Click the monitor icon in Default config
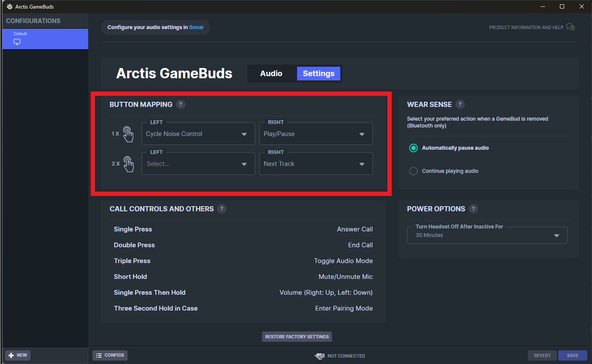Viewport: 592px width, 364px height. pyautogui.click(x=17, y=42)
